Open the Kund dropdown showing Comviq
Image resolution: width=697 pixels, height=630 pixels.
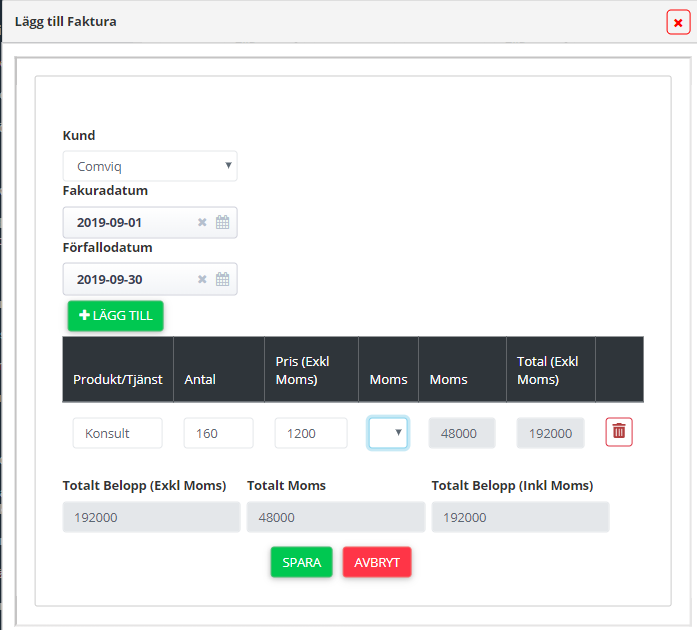[x=150, y=166]
